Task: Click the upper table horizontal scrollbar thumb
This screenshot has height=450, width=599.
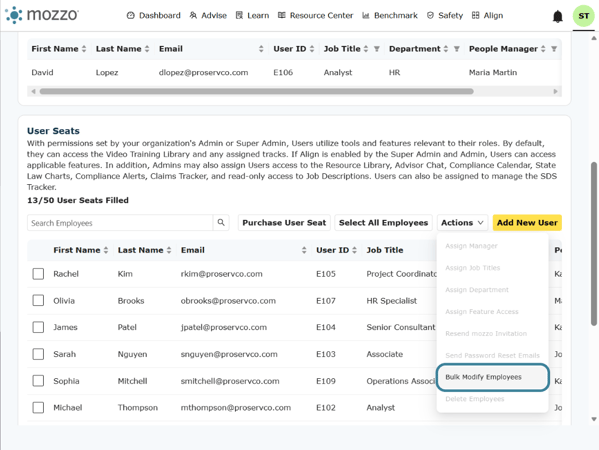Action: tap(257, 91)
